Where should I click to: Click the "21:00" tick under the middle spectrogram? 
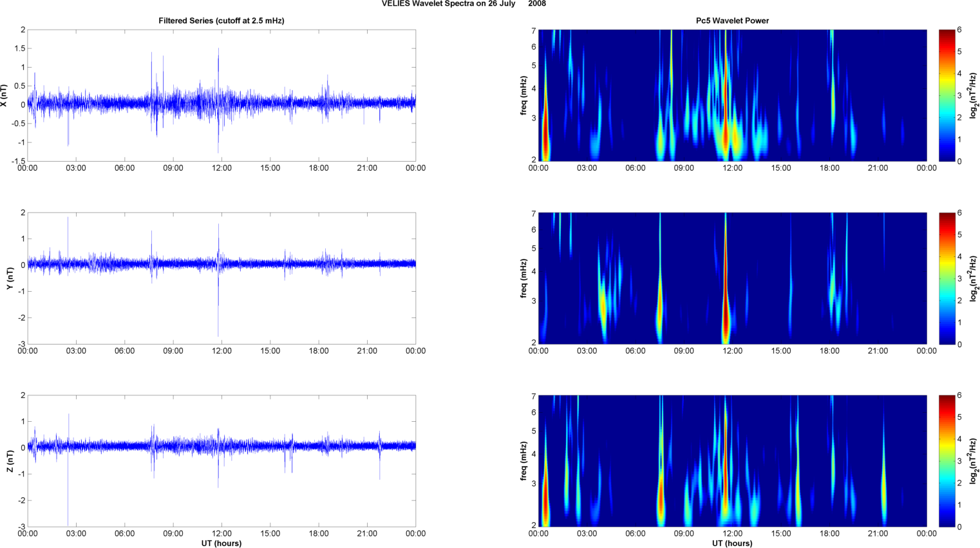pyautogui.click(x=878, y=351)
